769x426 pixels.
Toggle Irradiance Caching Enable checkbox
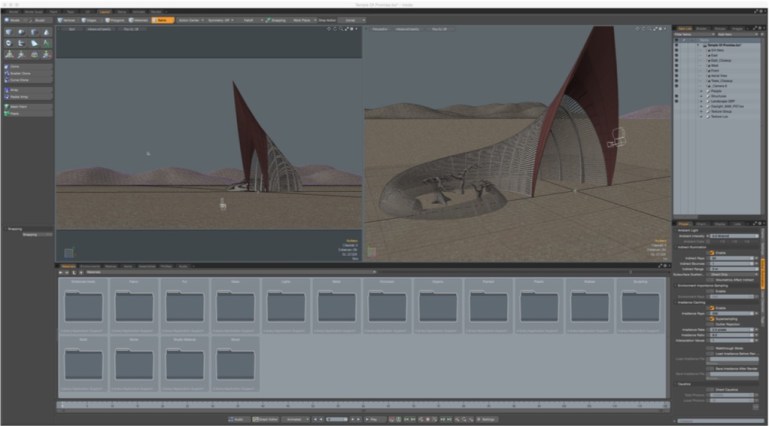[x=711, y=308]
